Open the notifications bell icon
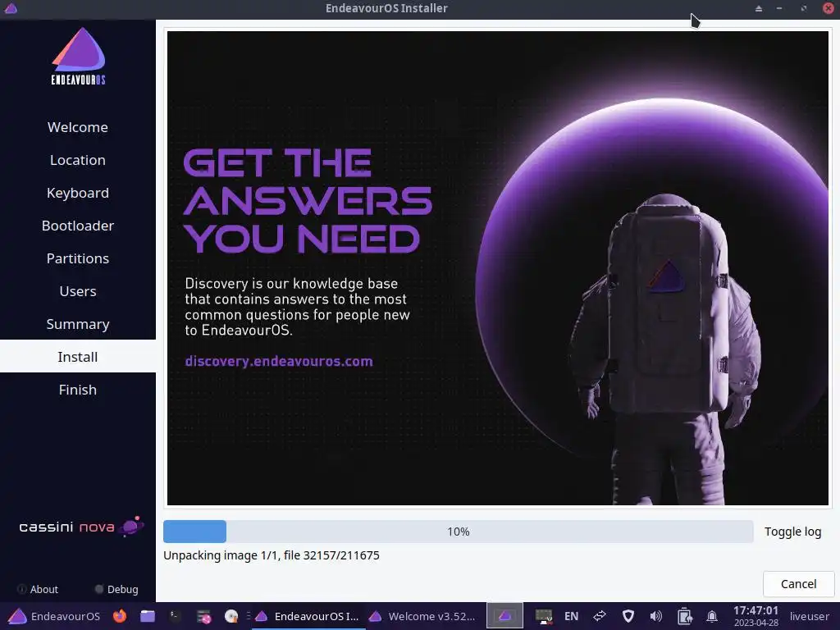The height and width of the screenshot is (630, 840). 712,616
